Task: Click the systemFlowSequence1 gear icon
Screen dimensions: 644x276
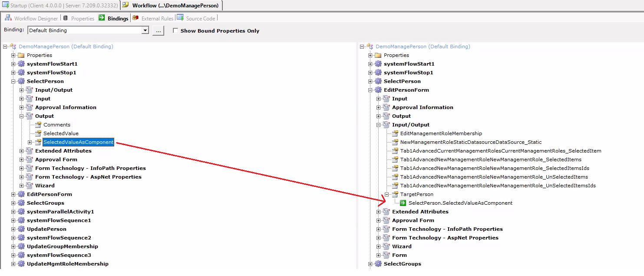Action: 21,220
